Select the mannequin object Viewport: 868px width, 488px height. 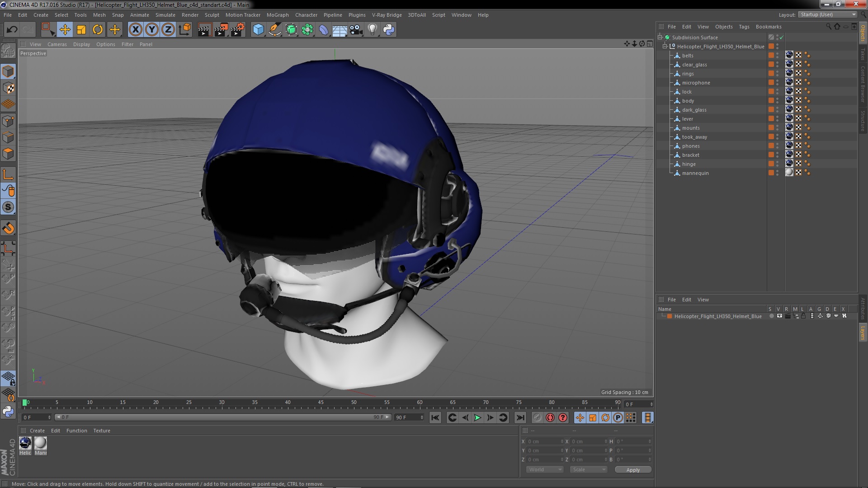[695, 173]
